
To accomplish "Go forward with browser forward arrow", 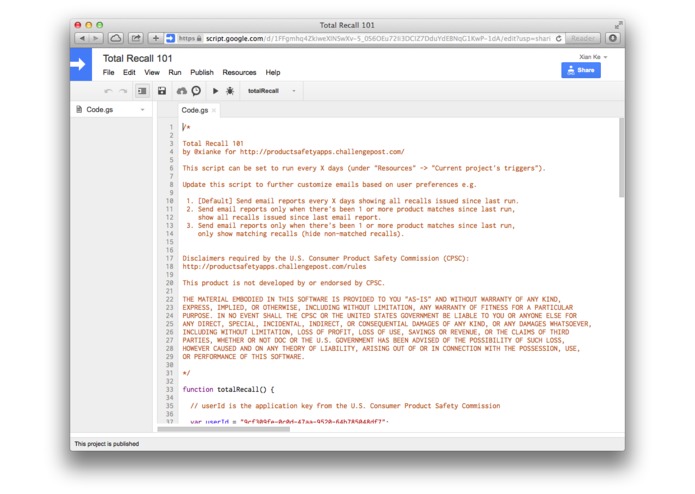I will click(96, 39).
